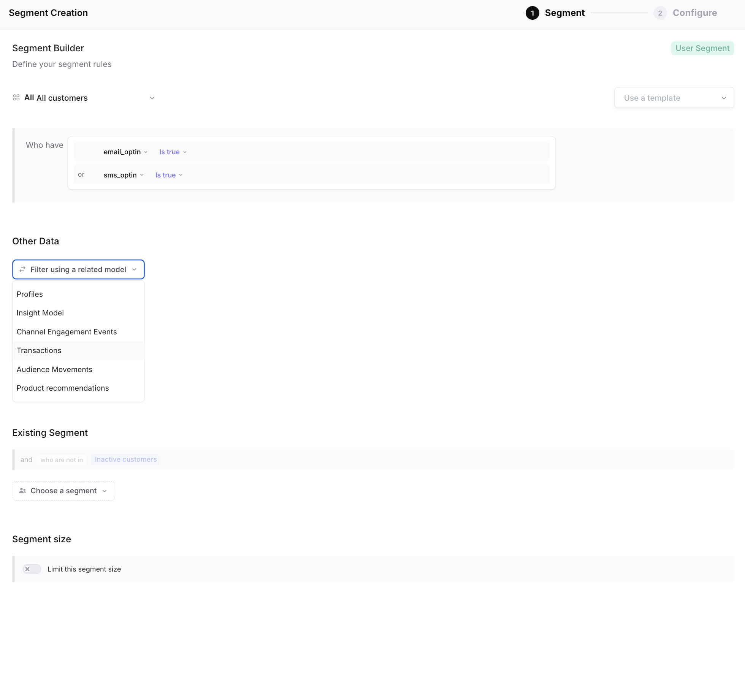The image size is (745, 700).
Task: Click the 'or' connector before sms_optin
Action: pyautogui.click(x=81, y=174)
